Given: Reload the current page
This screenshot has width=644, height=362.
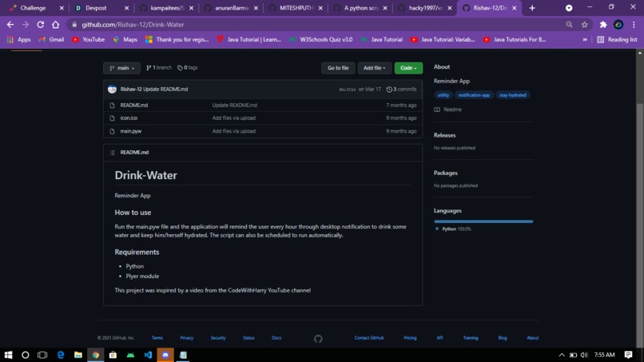Looking at the screenshot, I should [40, 25].
